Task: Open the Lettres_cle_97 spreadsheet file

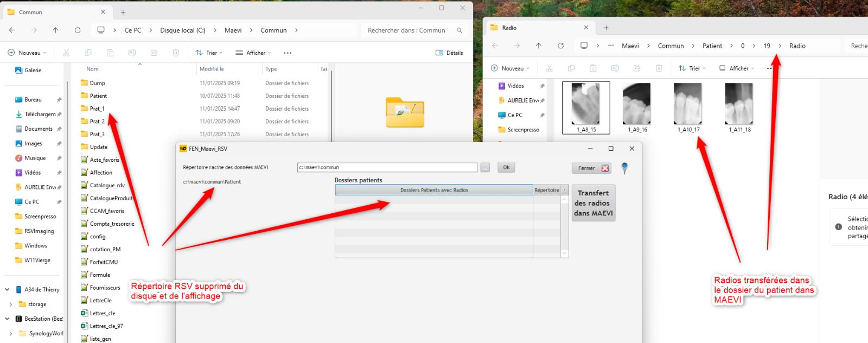Action: coord(106,326)
